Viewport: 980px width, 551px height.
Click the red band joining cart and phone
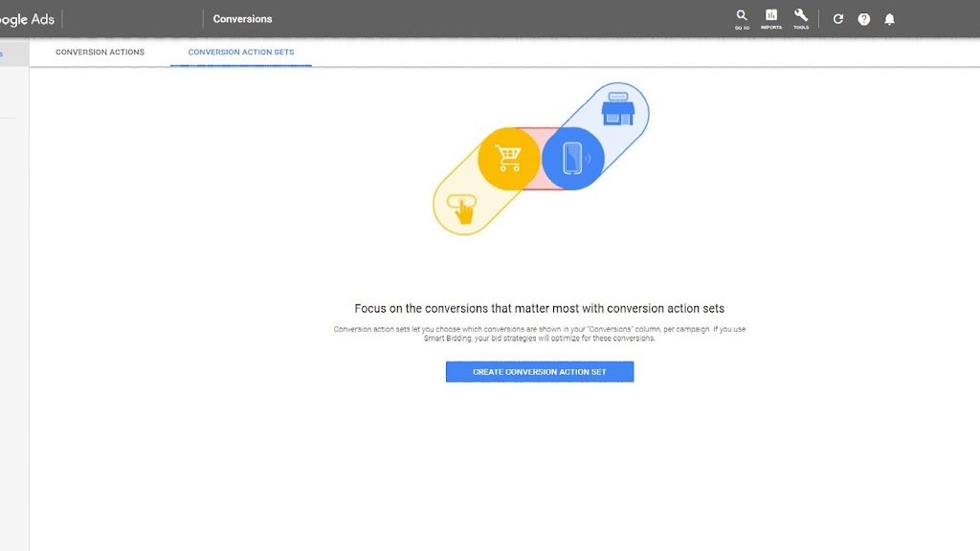click(541, 134)
